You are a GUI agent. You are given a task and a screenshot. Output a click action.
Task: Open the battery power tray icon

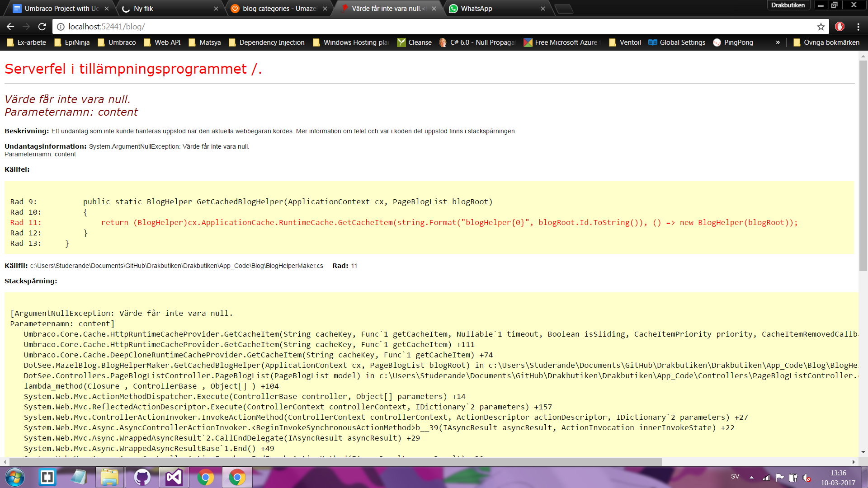click(x=793, y=478)
